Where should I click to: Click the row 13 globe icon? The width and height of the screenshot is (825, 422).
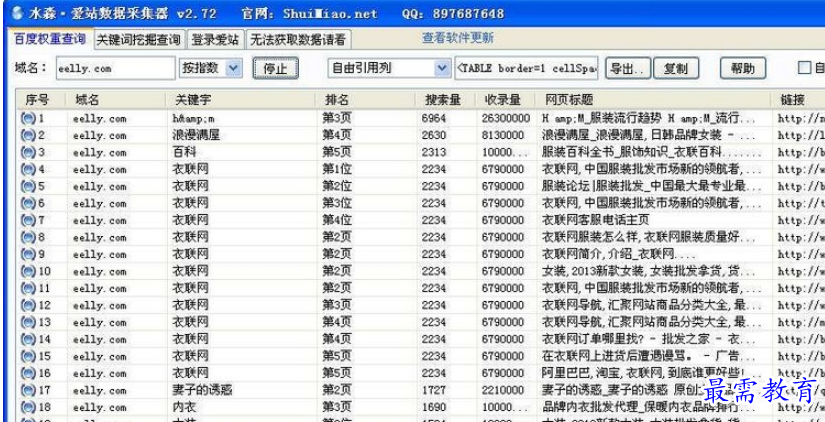pyautogui.click(x=28, y=322)
